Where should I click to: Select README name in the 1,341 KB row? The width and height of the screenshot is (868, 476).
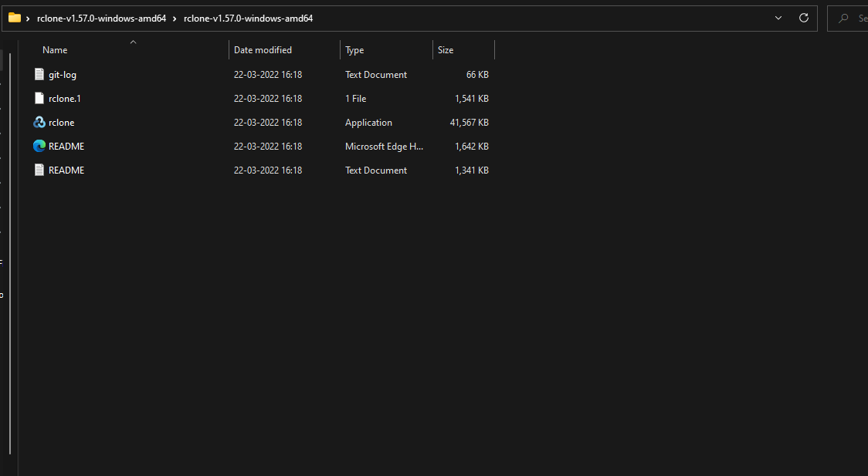66,170
